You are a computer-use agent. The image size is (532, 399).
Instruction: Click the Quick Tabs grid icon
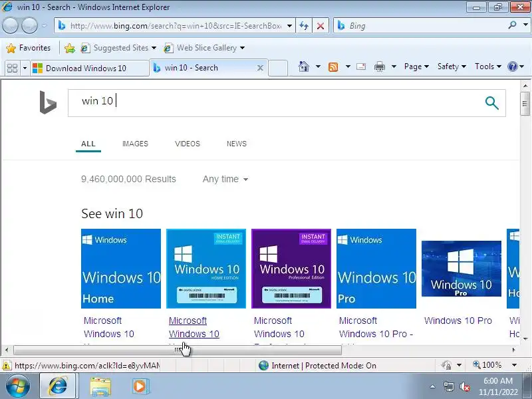pos(12,68)
